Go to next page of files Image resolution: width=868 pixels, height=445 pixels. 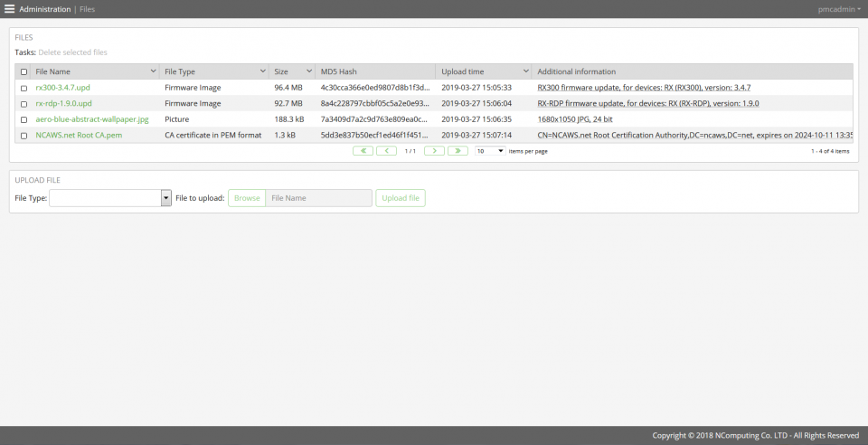point(434,151)
